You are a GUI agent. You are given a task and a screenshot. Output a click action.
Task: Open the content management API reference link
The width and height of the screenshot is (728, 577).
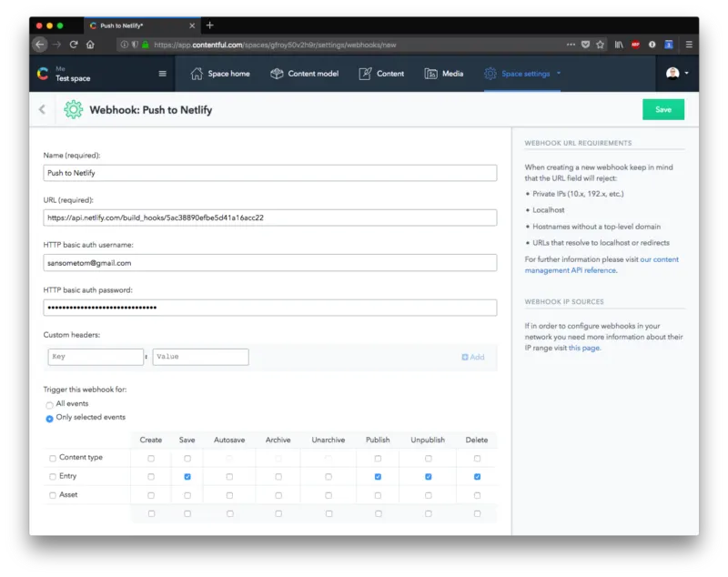click(602, 265)
